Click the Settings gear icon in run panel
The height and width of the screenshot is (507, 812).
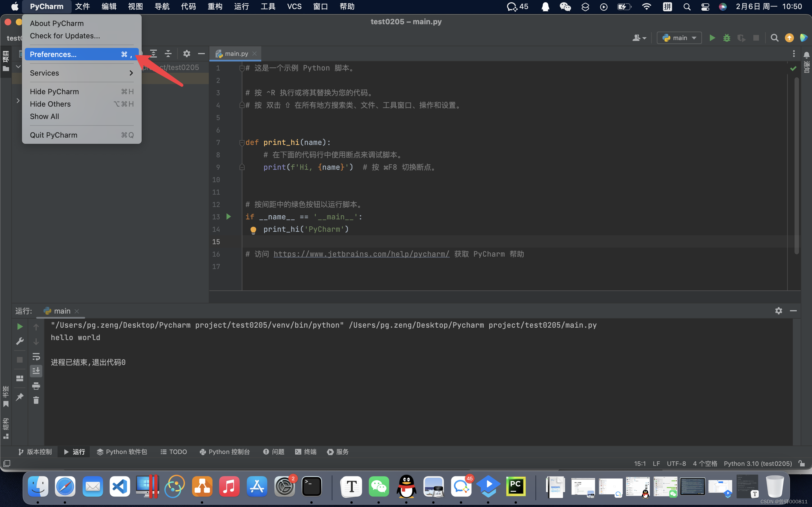point(779,310)
